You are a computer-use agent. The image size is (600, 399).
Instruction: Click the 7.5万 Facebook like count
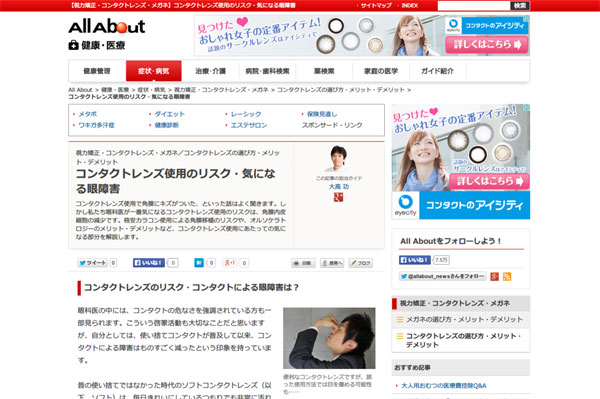[x=441, y=260]
